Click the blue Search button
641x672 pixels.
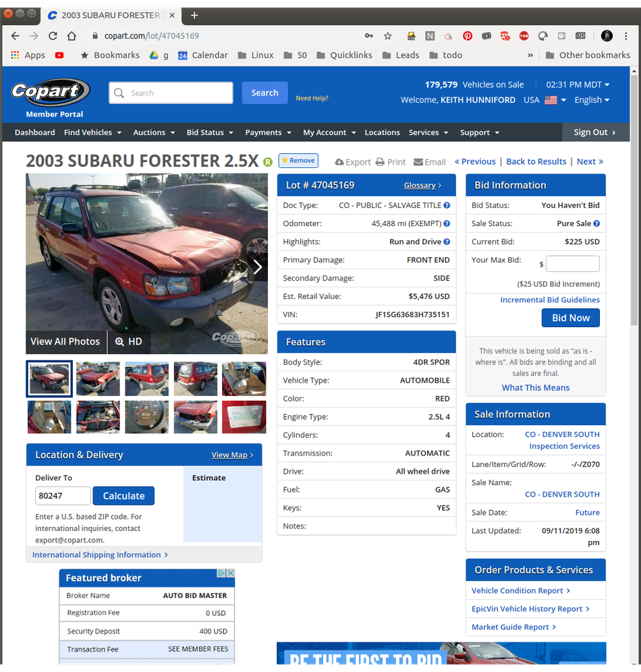(x=264, y=92)
